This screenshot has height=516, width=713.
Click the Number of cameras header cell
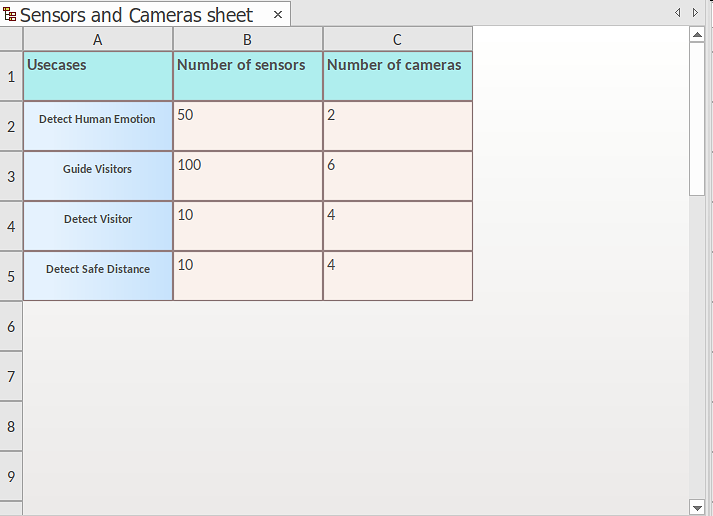(397, 76)
